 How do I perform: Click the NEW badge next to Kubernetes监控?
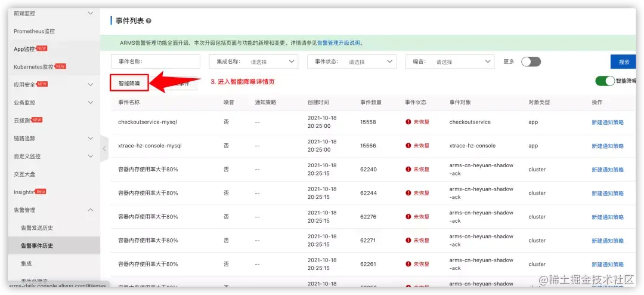coord(61,66)
